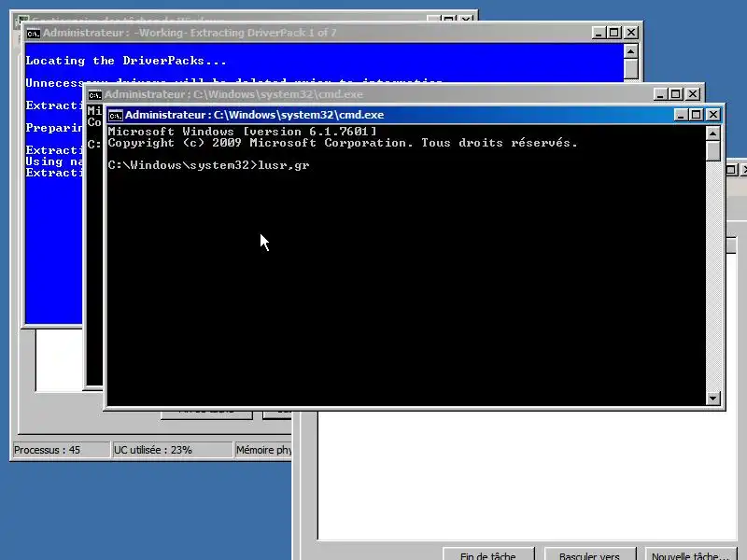Minimize the Extracting DriverPack window
Viewport: 747px width, 560px height.
599,33
